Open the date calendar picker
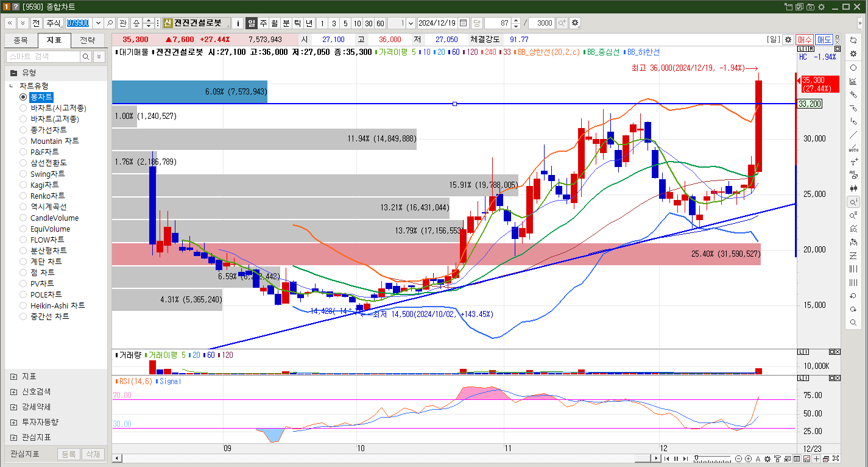Screen dimensions: 868x467 coord(463,23)
